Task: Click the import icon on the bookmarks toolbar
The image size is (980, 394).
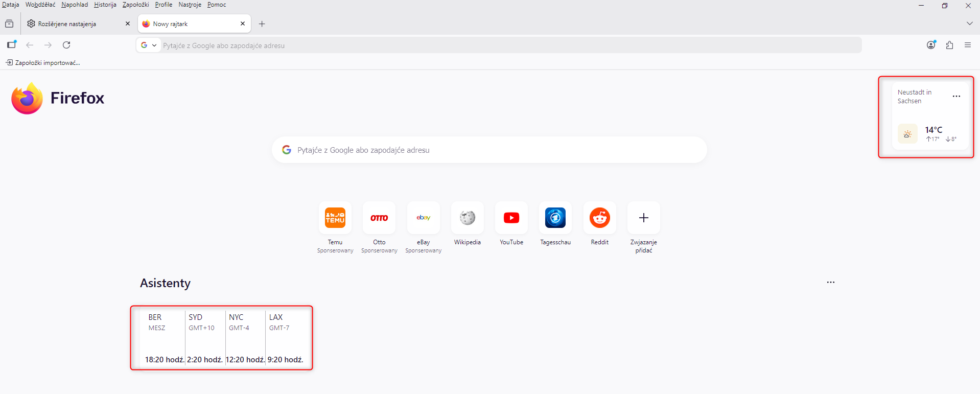Action: 9,62
